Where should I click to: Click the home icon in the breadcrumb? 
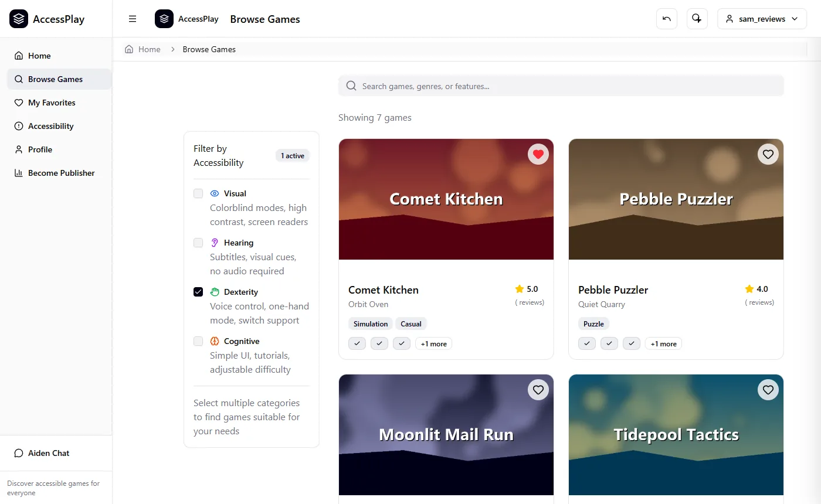click(129, 49)
